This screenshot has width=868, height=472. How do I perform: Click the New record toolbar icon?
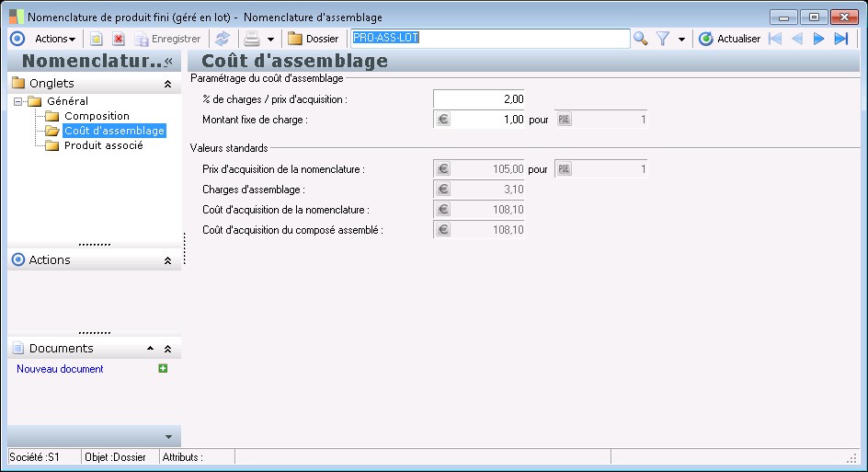coord(97,39)
